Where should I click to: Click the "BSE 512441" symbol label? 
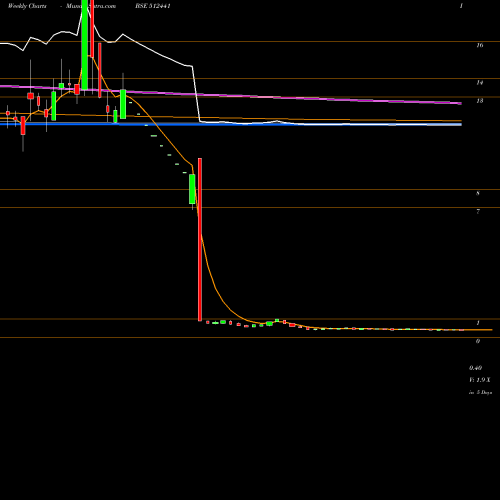coord(153,6)
